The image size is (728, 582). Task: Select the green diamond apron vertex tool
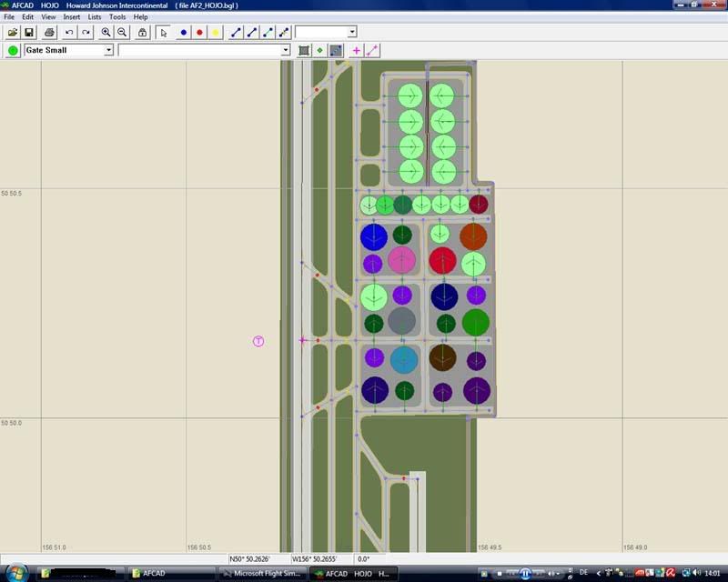point(319,50)
